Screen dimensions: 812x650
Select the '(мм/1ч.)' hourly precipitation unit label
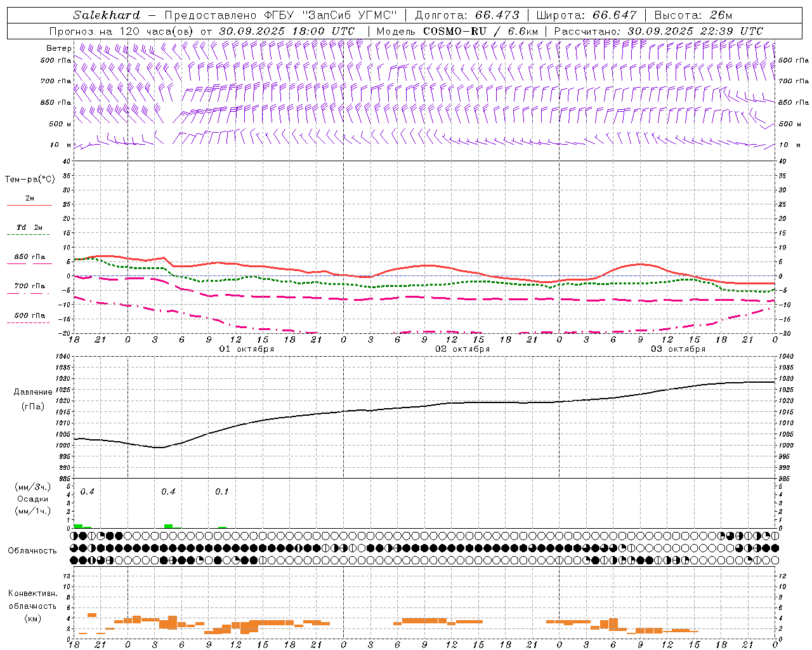point(33,511)
